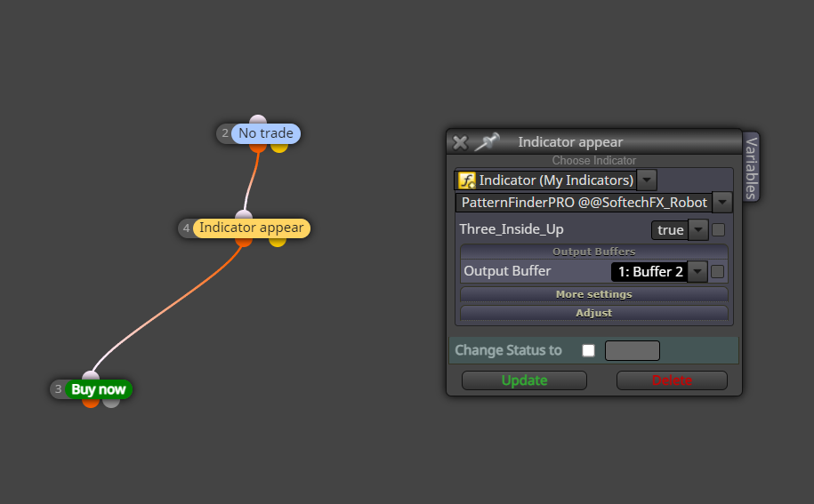Click the Change Status to color field
The width and height of the screenshot is (814, 504).
tap(633, 350)
